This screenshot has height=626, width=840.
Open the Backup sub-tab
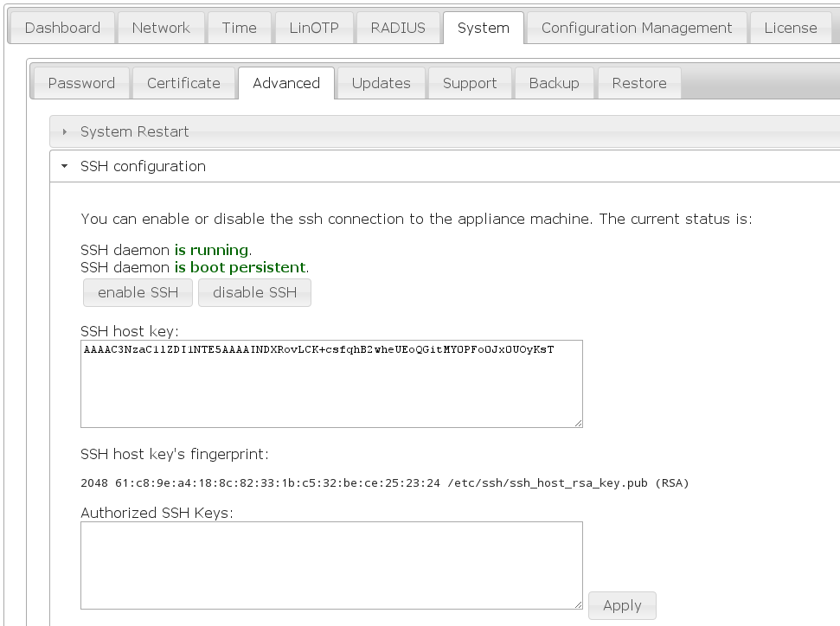click(554, 83)
